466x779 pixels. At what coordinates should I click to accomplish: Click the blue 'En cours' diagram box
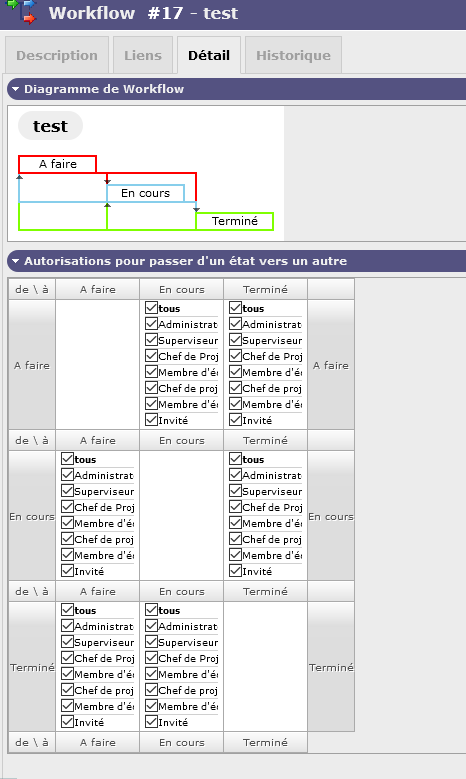tap(146, 193)
